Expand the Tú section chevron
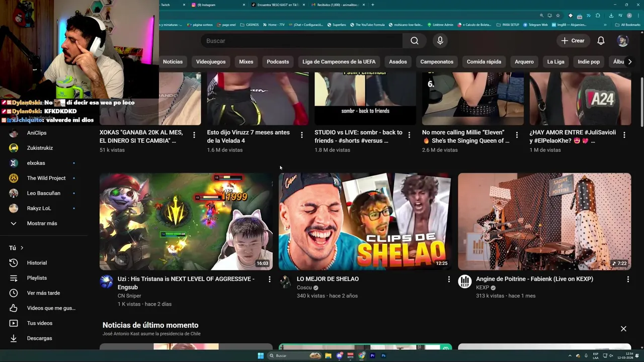Image resolution: width=644 pixels, height=362 pixels. click(22, 248)
